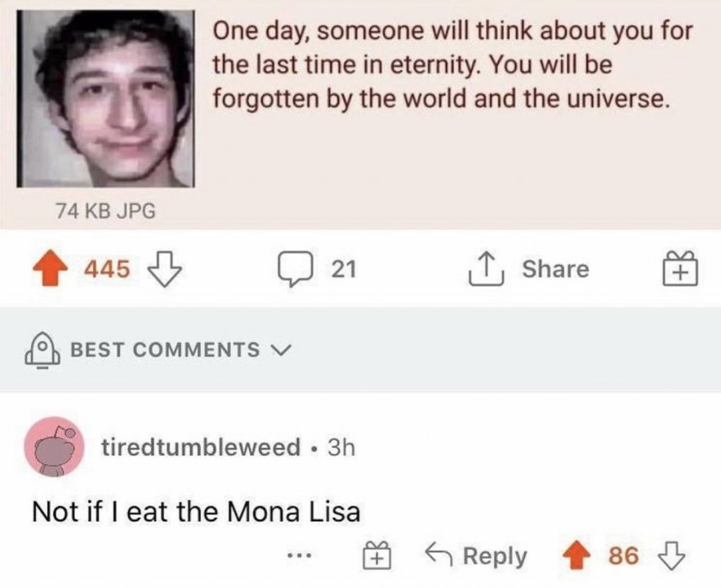The image size is (721, 588).
Task: Click the 74 KB JPG file label
Action: coord(105,211)
